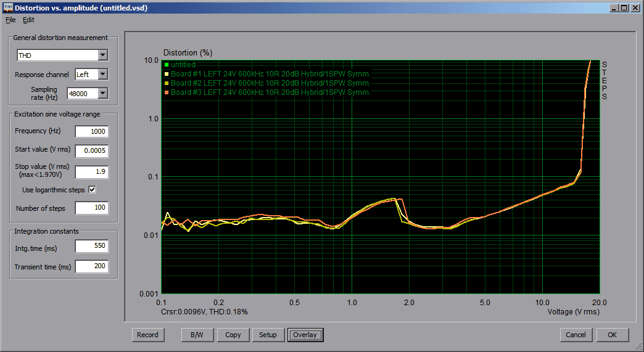Open the File menu
Screen dimensions: 644x352
pos(10,20)
